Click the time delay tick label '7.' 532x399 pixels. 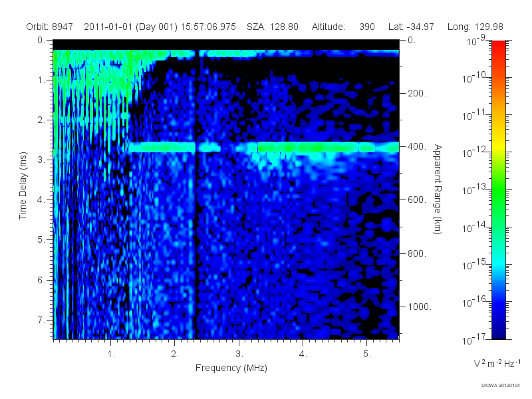click(41, 320)
